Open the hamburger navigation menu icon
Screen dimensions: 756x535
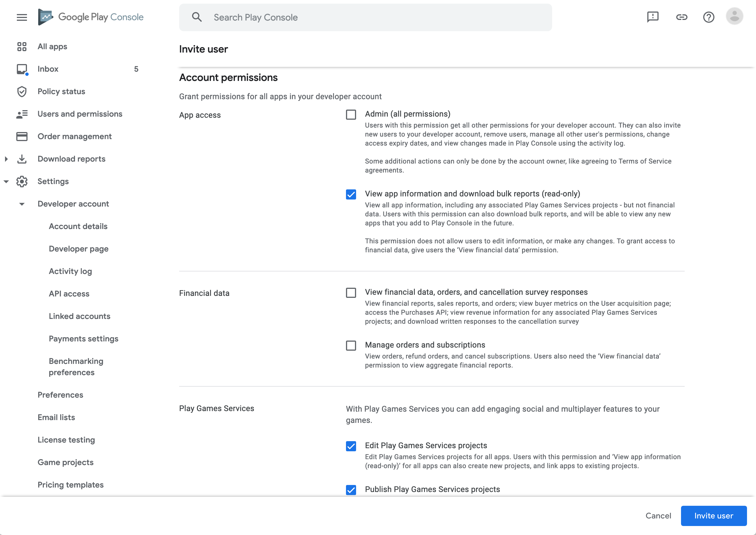click(22, 17)
